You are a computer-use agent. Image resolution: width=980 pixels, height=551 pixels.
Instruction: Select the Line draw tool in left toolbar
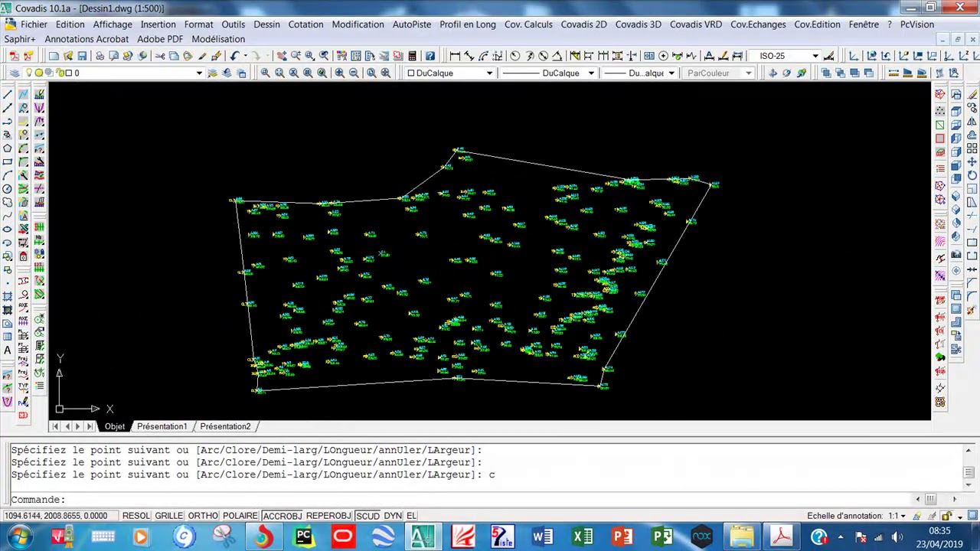8,94
